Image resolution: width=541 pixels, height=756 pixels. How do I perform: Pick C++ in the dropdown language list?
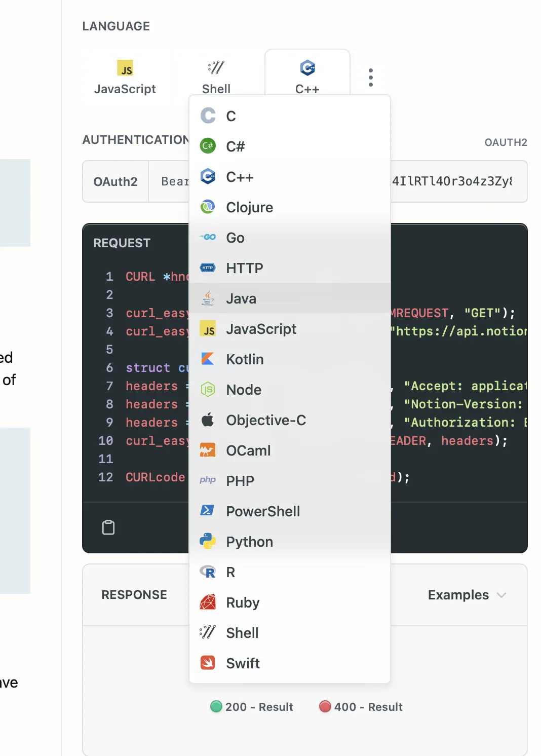pyautogui.click(x=289, y=177)
